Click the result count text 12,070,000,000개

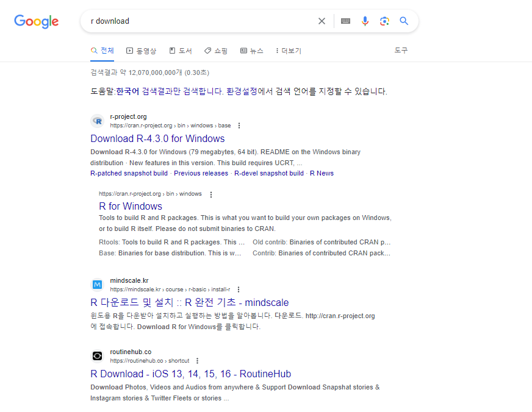pos(155,73)
